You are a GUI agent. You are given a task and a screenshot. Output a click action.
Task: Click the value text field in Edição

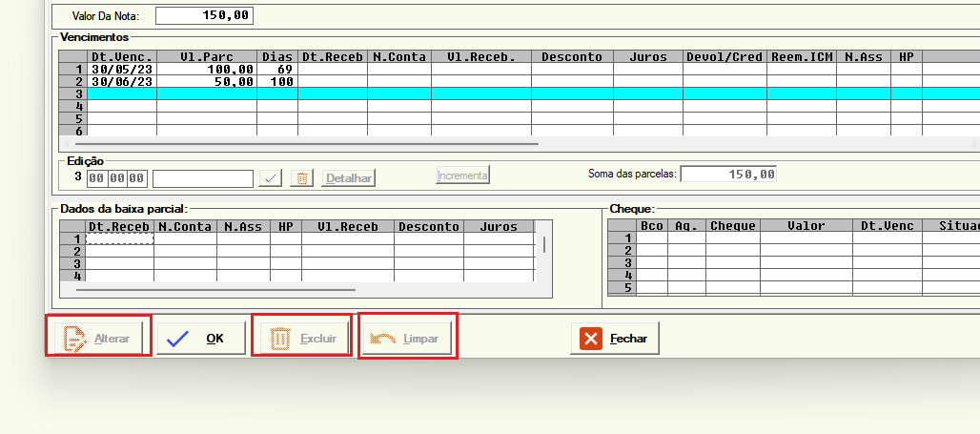[x=203, y=178]
